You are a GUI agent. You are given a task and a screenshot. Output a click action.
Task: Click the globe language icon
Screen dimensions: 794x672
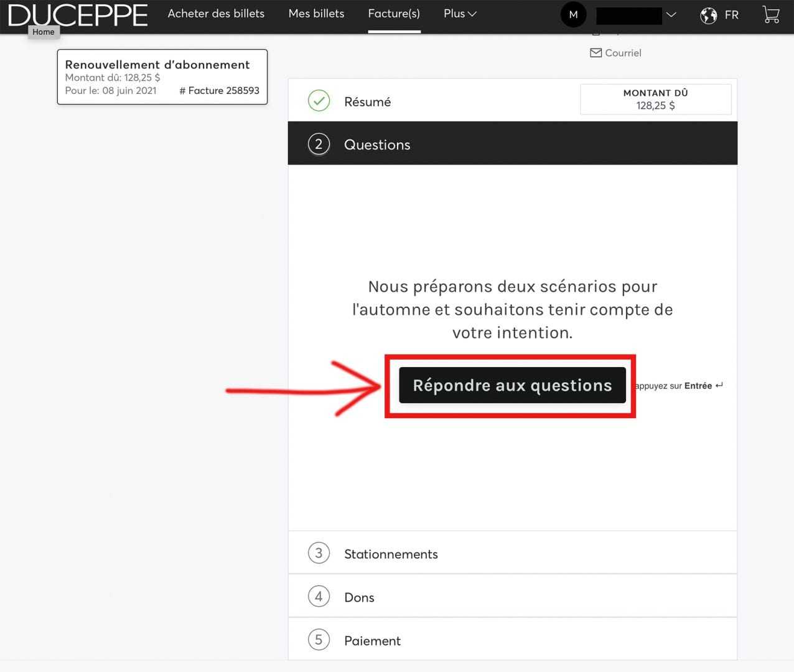click(708, 15)
